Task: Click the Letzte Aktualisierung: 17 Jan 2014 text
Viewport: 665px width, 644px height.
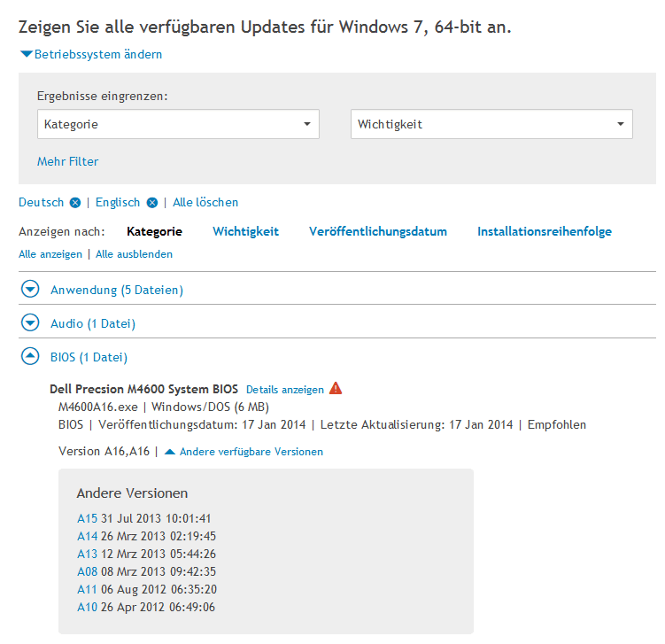Action: [x=416, y=424]
